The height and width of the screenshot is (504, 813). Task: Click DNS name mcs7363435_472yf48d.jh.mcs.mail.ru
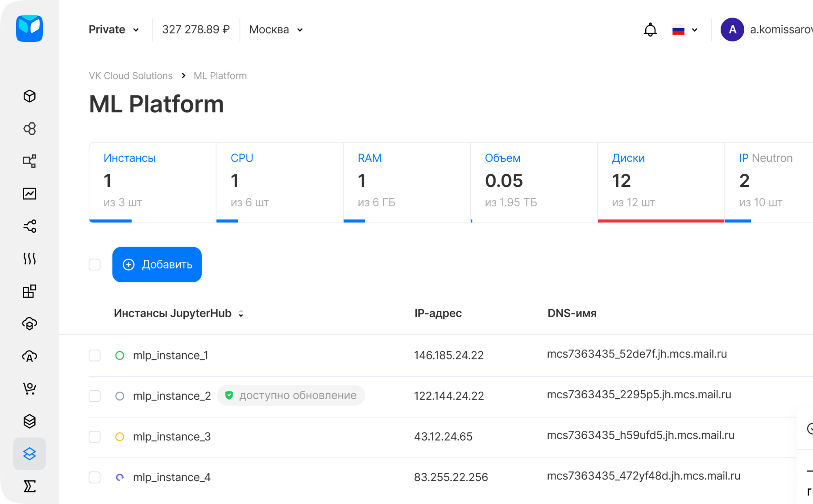click(643, 476)
